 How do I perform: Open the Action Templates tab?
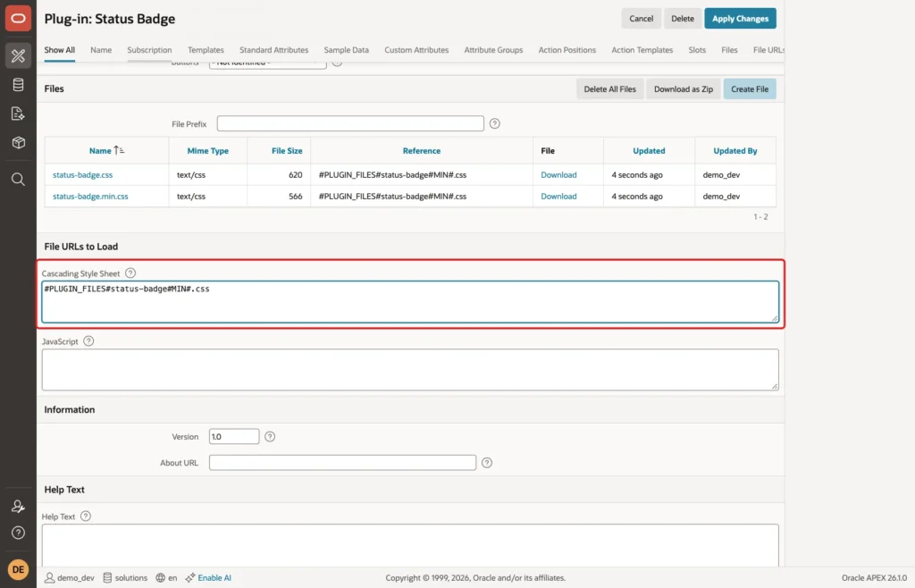click(x=642, y=50)
